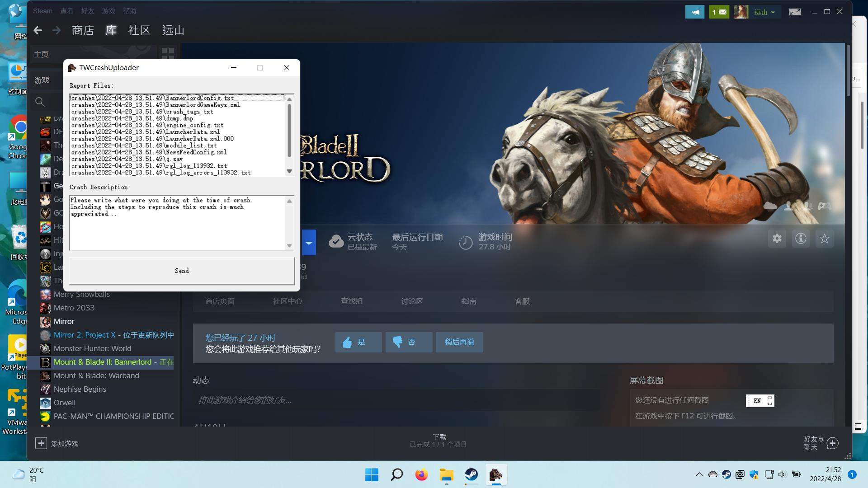
Task: Open the 社区中心 tab
Action: tap(288, 301)
